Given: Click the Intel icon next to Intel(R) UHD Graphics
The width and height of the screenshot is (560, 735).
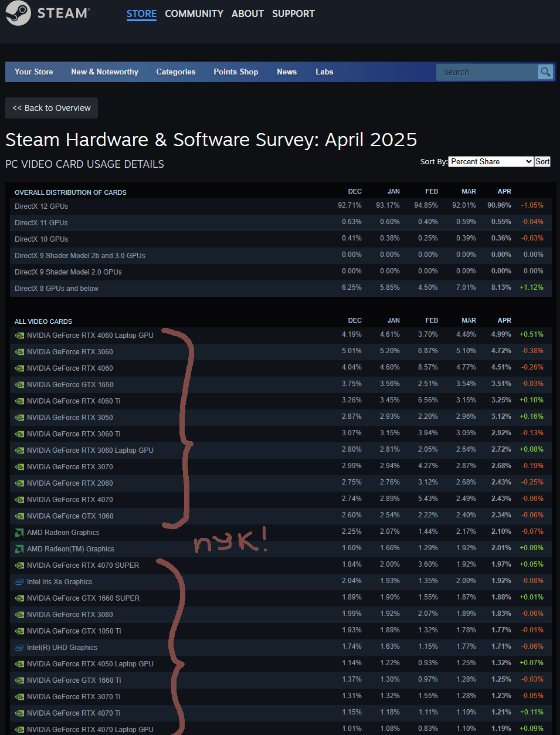Looking at the screenshot, I should (x=19, y=648).
